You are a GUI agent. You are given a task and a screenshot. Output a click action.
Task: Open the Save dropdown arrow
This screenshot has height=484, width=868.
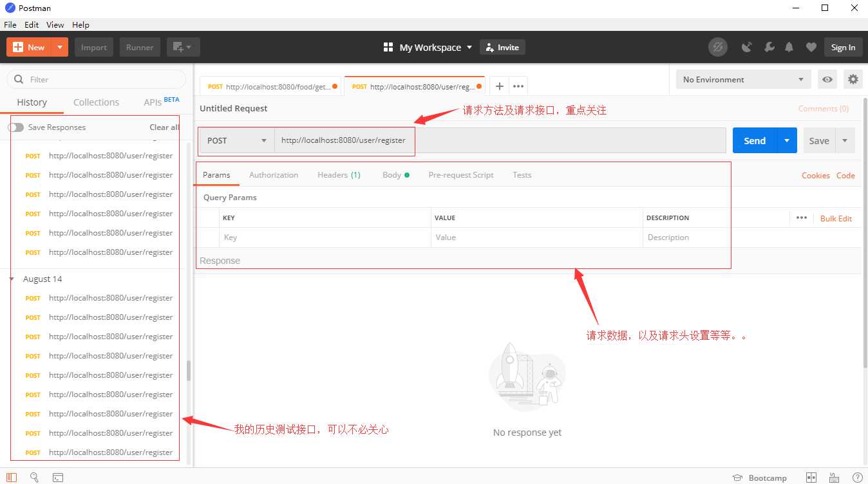click(845, 140)
